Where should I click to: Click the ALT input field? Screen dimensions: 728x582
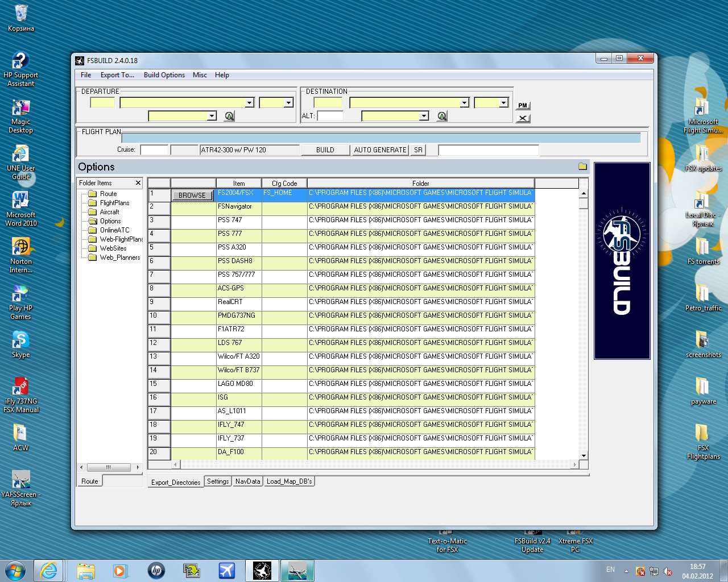(x=330, y=116)
